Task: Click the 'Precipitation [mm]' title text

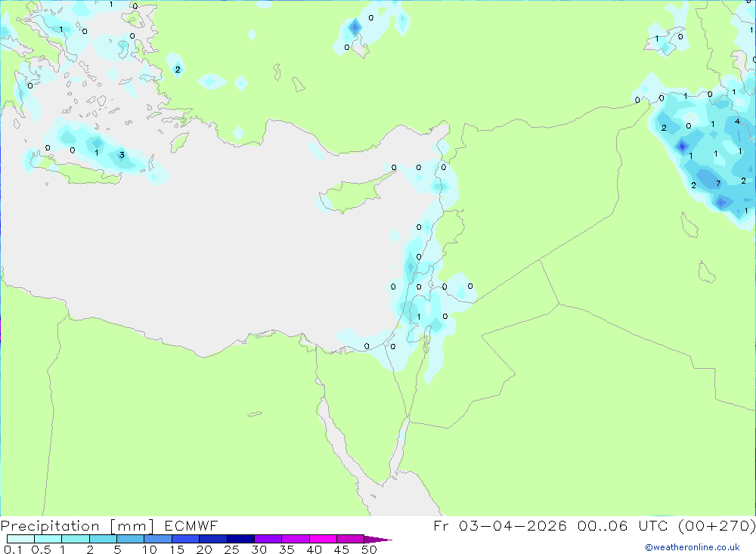Action: (77, 526)
